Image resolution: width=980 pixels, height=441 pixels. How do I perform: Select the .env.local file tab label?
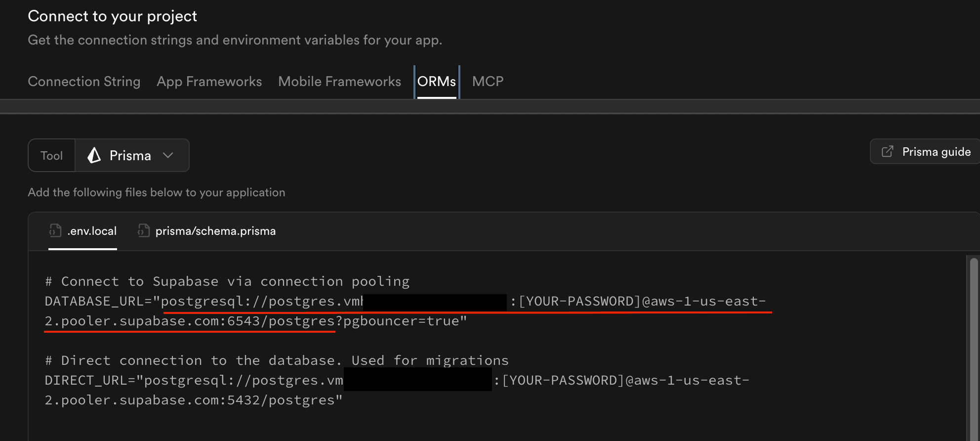click(92, 231)
